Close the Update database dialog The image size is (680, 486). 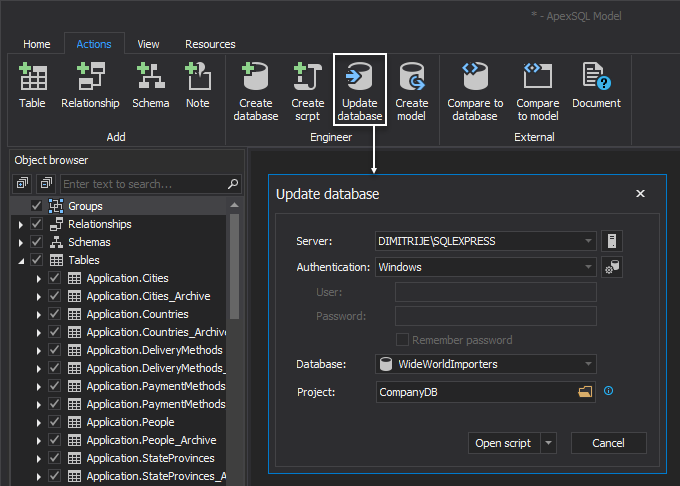pos(640,194)
